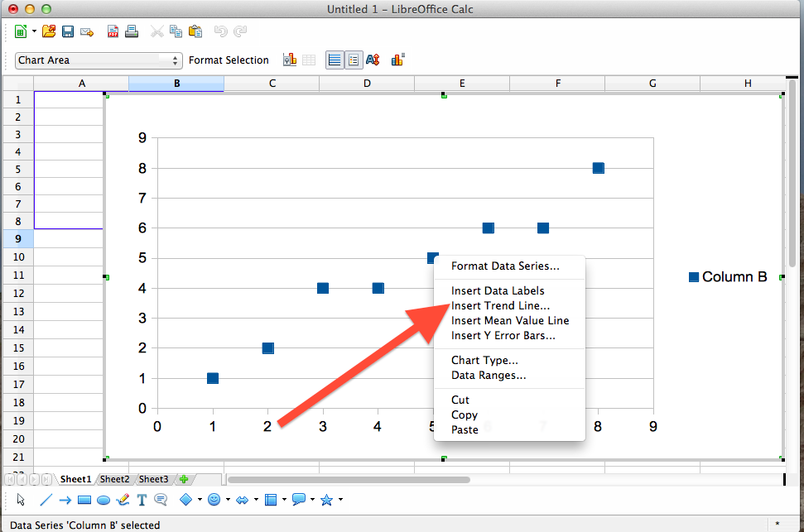The width and height of the screenshot is (804, 532).
Task: Expand the Stars dropdown arrow
Action: [340, 499]
